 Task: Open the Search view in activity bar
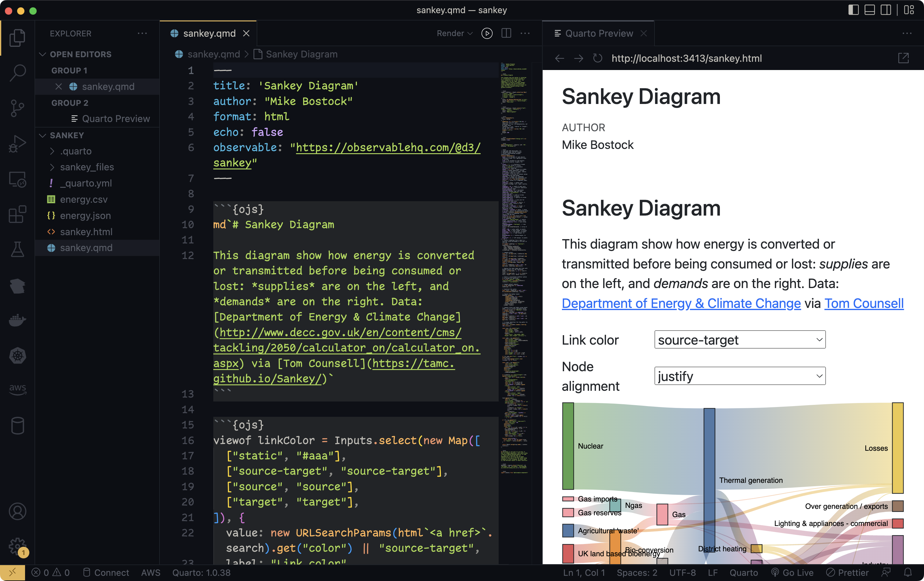17,72
